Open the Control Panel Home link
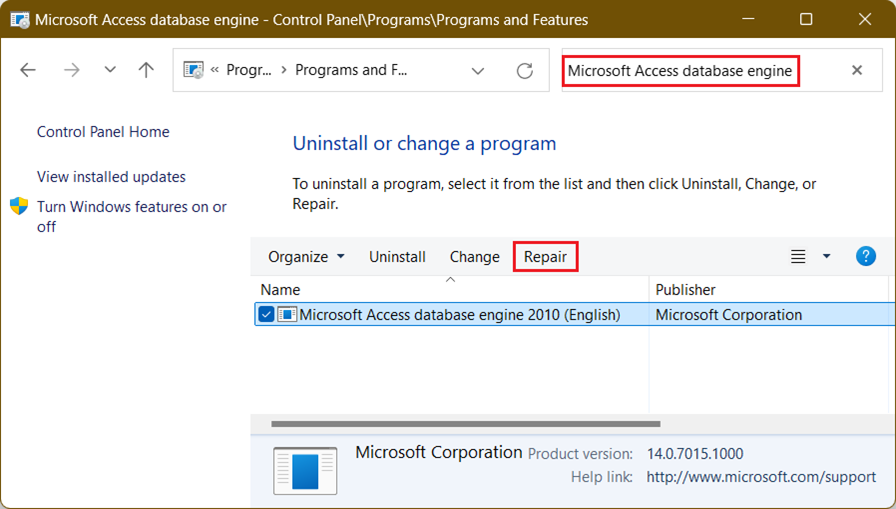Screen dimensions: 896x509 click(103, 132)
